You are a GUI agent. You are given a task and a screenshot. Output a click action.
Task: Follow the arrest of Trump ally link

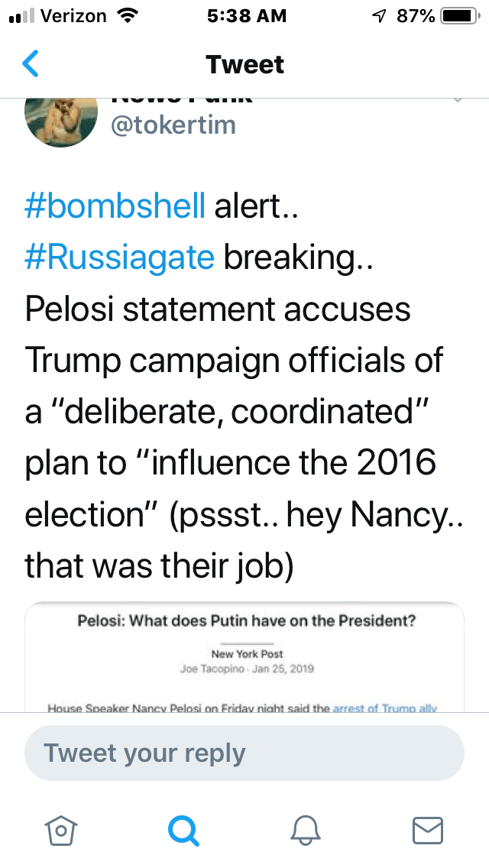385,708
